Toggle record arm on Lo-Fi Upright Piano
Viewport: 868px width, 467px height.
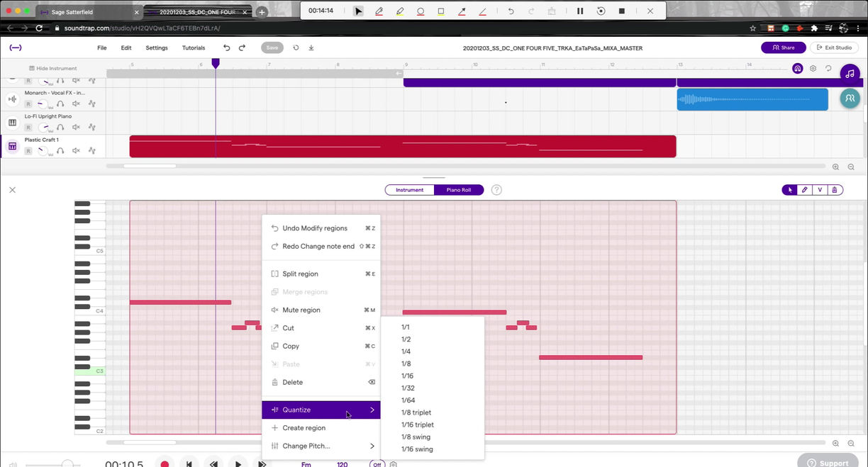(28, 128)
